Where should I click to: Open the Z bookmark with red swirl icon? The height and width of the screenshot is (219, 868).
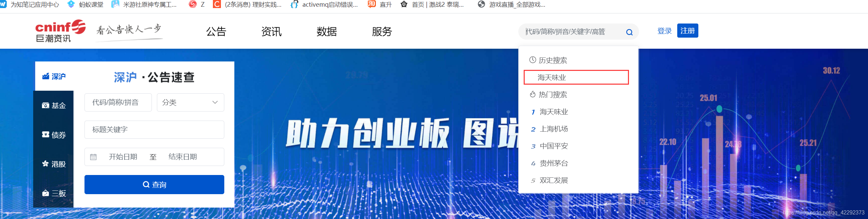click(x=197, y=4)
